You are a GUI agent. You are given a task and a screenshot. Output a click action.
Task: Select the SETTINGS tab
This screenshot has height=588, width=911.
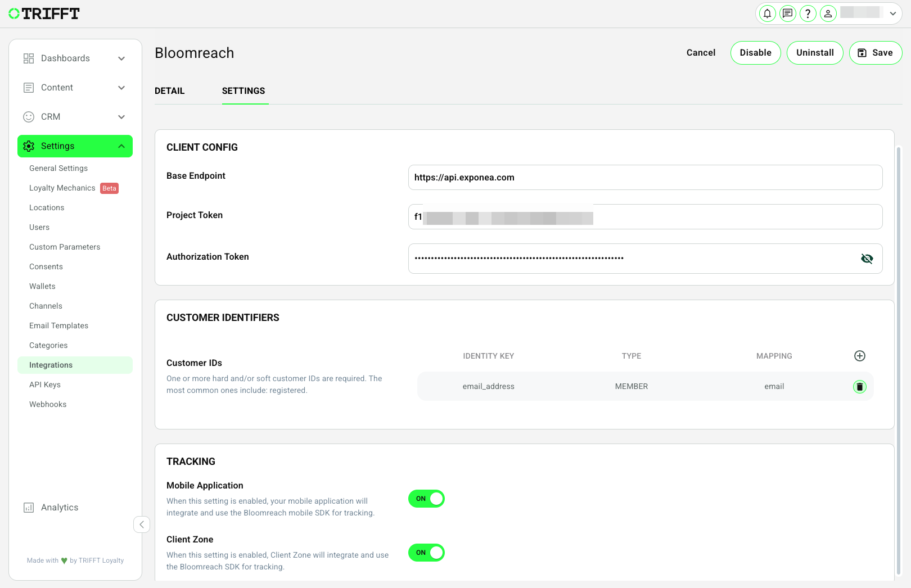click(x=243, y=91)
